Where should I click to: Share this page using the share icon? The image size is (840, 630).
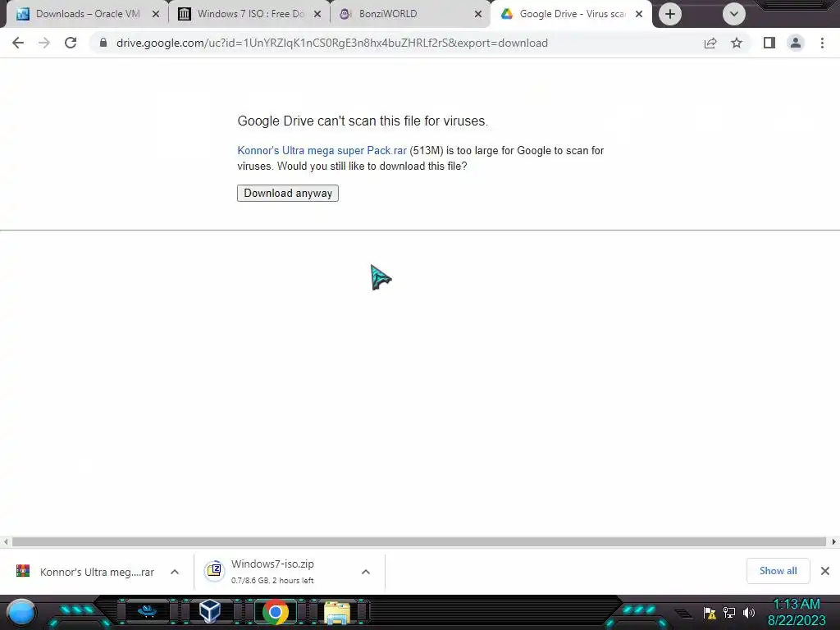point(710,43)
